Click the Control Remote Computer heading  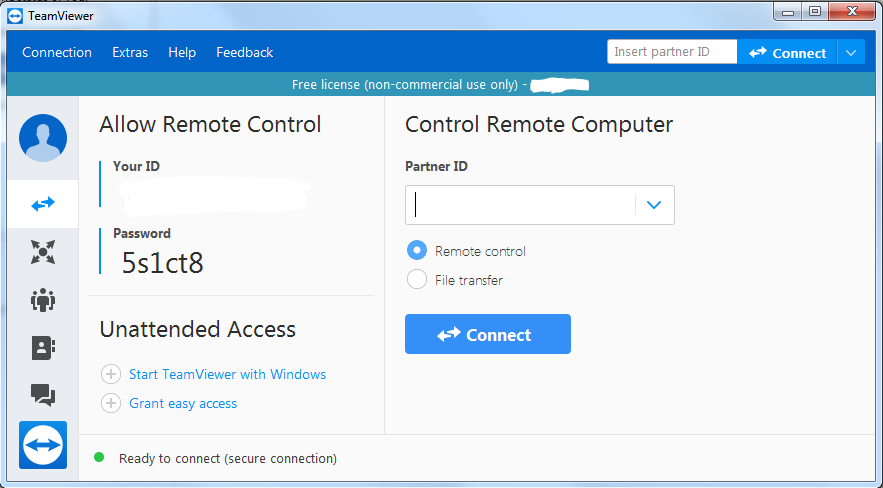(x=539, y=124)
